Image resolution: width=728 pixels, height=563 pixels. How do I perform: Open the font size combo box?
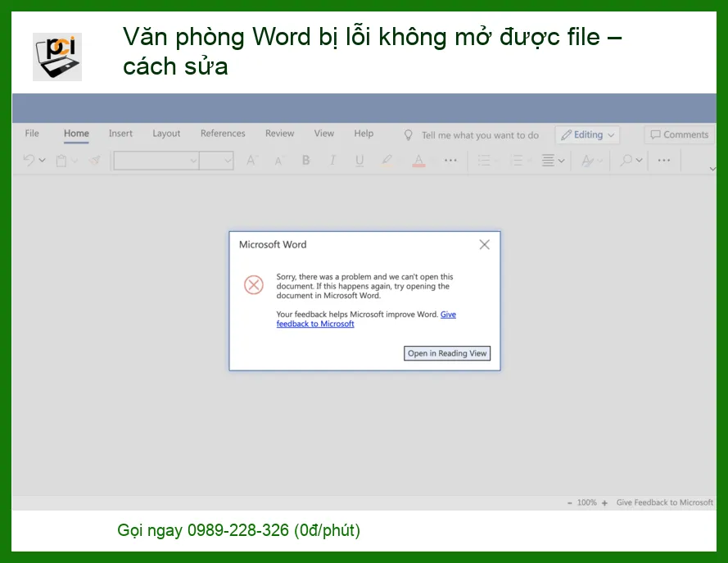[216, 161]
